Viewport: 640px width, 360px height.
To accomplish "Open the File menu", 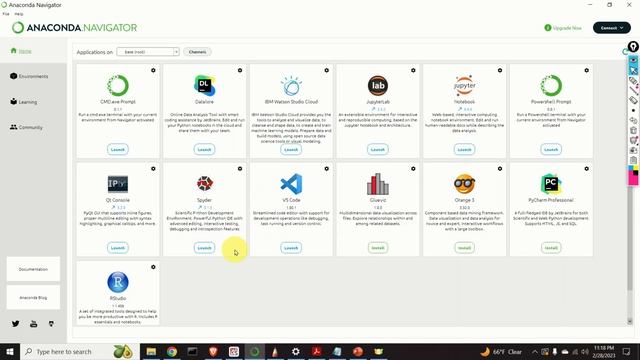I will [x=6, y=14].
